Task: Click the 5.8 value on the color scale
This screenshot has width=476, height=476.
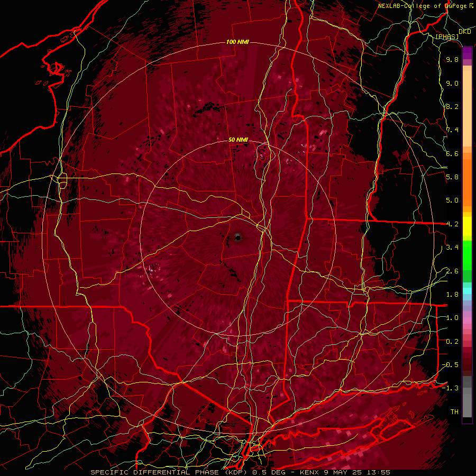Action: click(x=452, y=177)
